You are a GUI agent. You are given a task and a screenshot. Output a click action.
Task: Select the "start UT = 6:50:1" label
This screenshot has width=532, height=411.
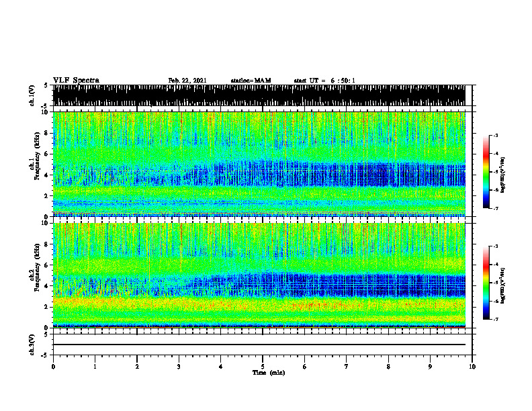click(x=324, y=81)
